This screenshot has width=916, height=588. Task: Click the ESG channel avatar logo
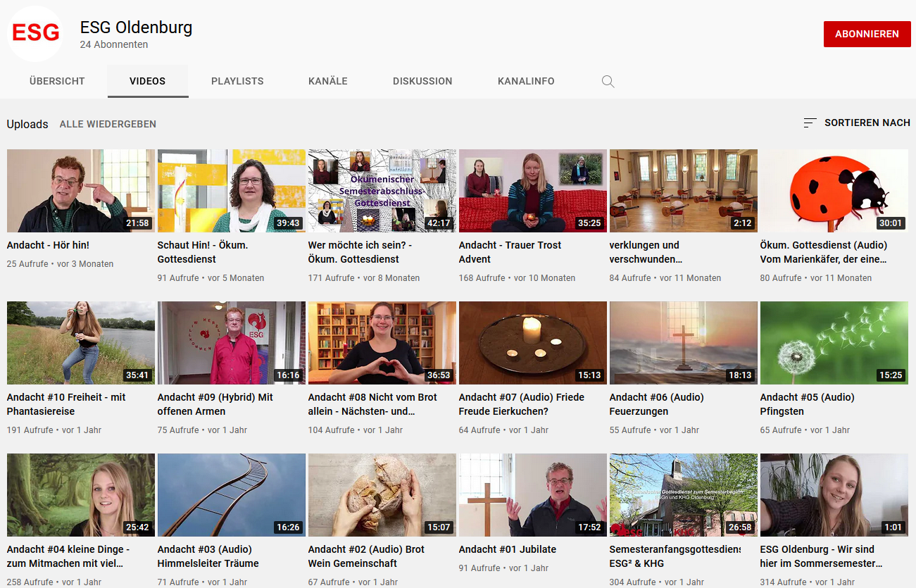[35, 33]
